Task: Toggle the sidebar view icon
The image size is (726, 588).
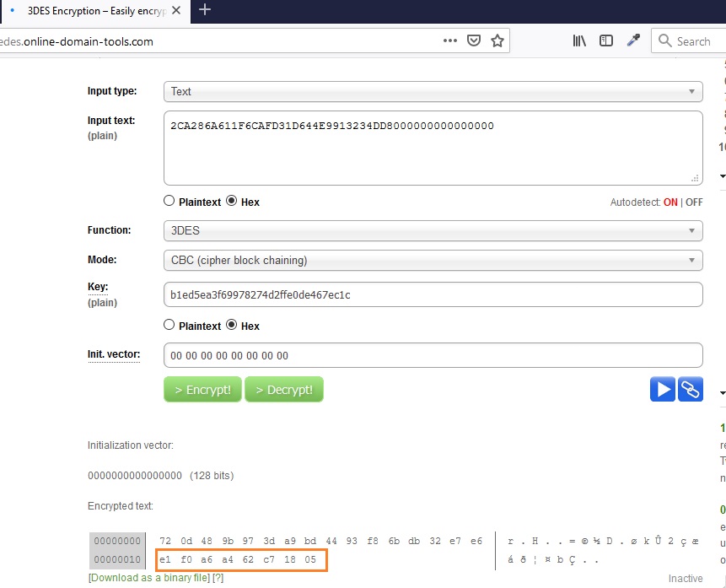Action: click(606, 40)
